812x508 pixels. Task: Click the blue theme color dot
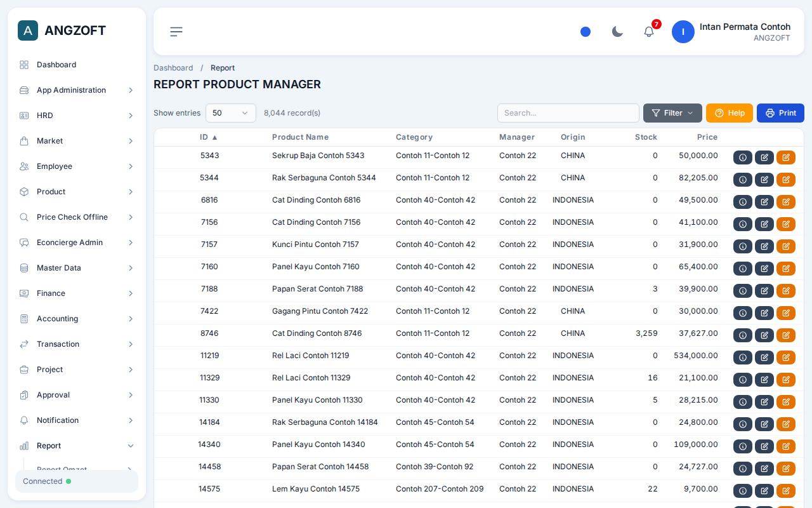[x=586, y=32]
